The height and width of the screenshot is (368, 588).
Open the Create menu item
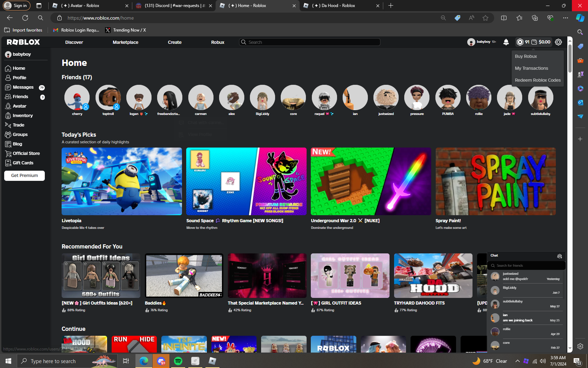coord(175,42)
